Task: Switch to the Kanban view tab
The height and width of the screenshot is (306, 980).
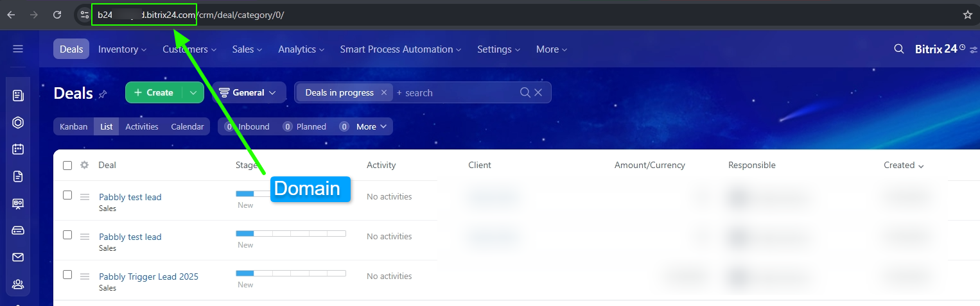Action: pyautogui.click(x=73, y=126)
